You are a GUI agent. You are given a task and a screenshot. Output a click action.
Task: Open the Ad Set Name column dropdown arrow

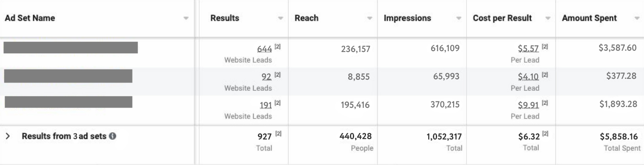click(186, 19)
